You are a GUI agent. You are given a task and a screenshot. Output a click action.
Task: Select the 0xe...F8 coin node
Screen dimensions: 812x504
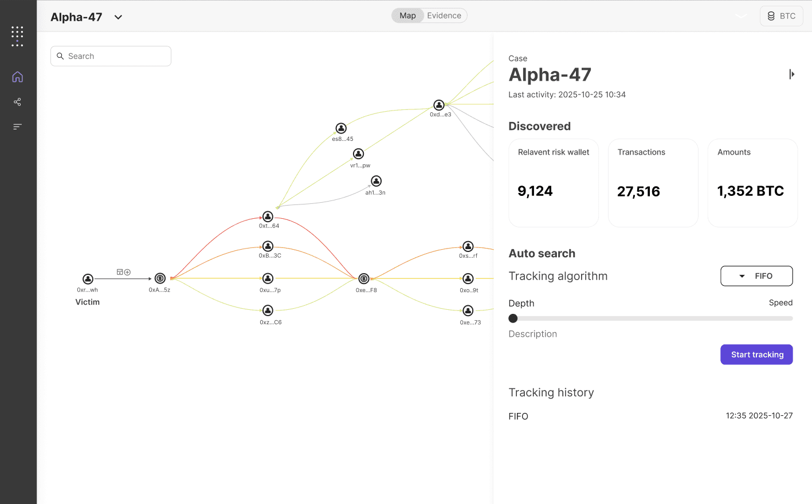(364, 278)
